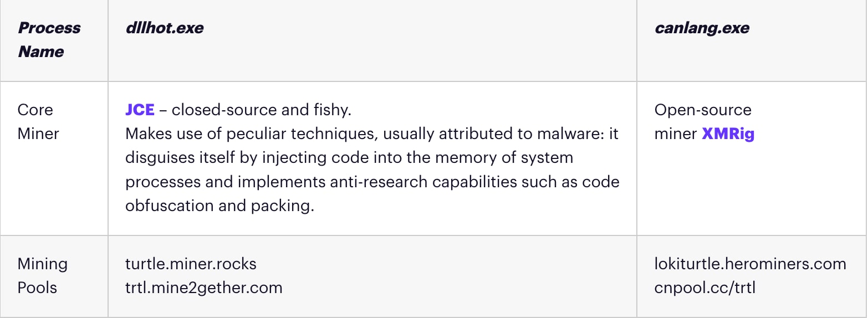Click the "Mining Pools" row label
Viewport: 868px width, 318px height.
click(42, 275)
